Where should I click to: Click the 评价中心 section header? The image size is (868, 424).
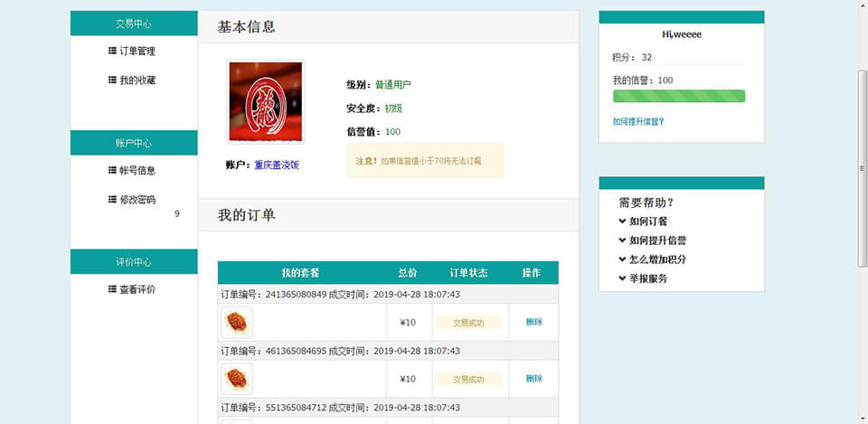click(134, 262)
